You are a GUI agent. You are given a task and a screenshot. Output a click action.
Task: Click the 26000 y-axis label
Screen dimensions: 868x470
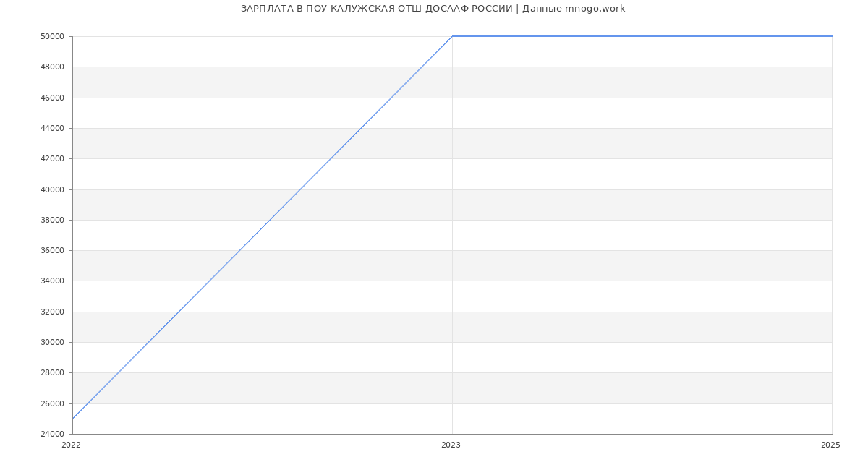point(52,403)
